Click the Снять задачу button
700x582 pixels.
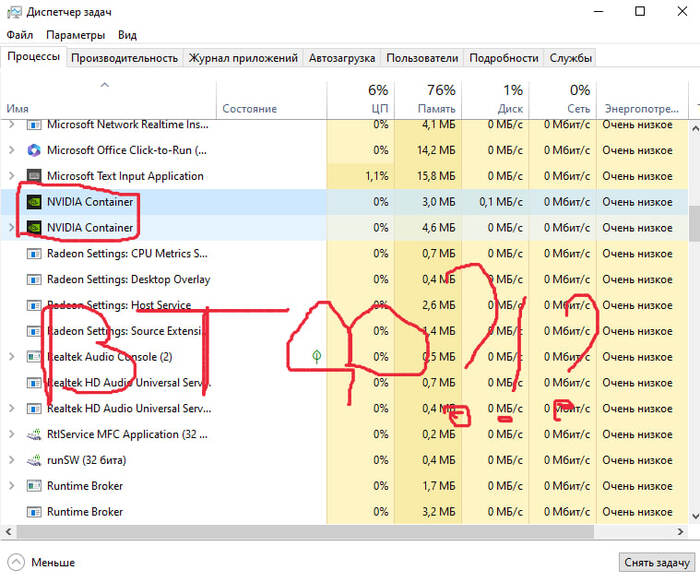click(x=657, y=562)
